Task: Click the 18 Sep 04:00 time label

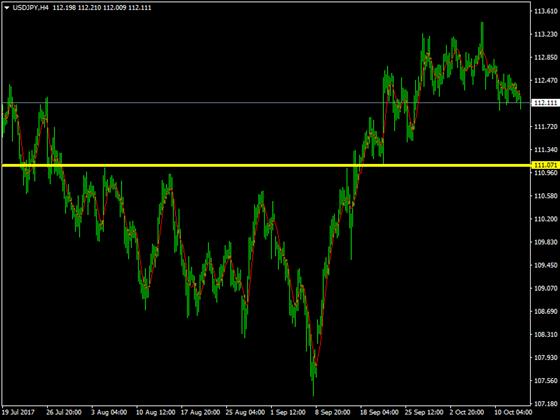Action: click(x=379, y=412)
